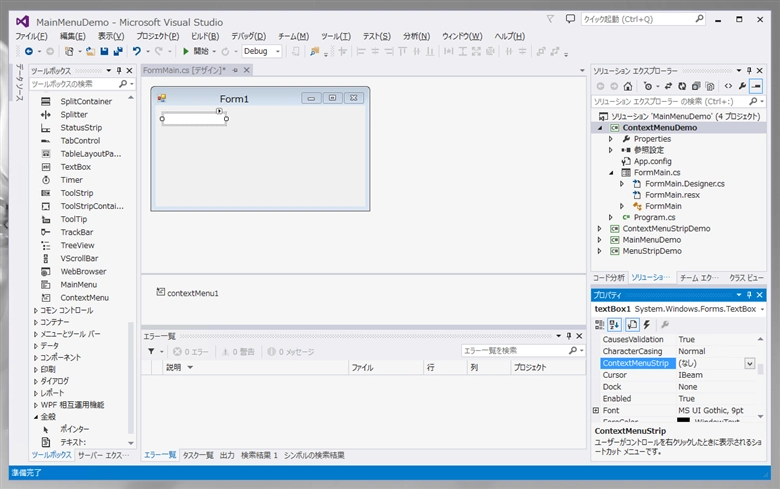Click the Save All toolbar icon
780x489 pixels.
click(118, 51)
